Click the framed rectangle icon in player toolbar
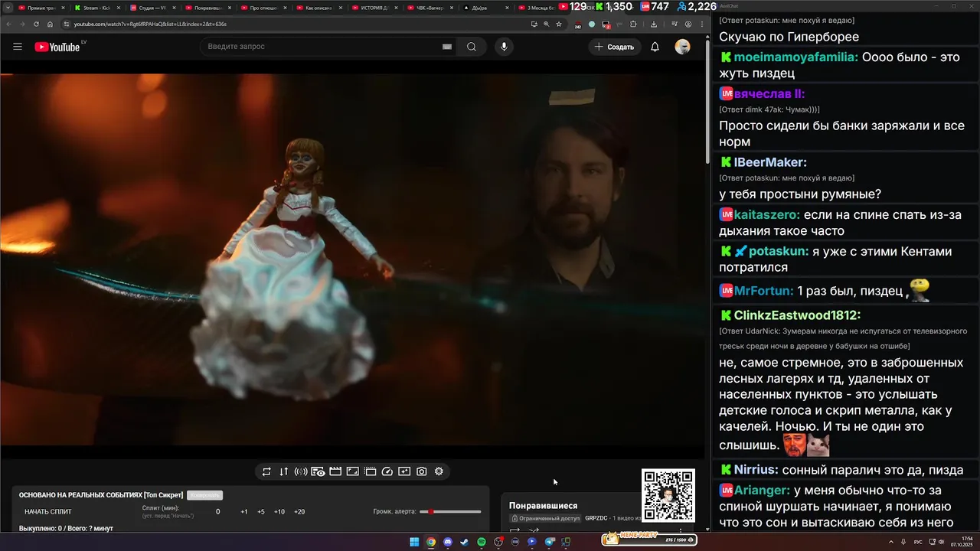980x551 pixels. pos(353,471)
